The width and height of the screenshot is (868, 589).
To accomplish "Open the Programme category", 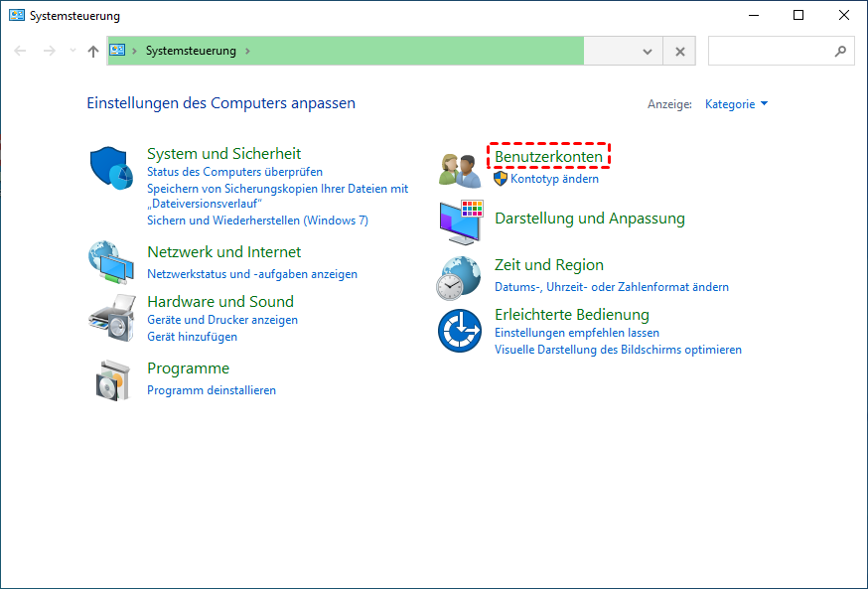I will coord(189,368).
